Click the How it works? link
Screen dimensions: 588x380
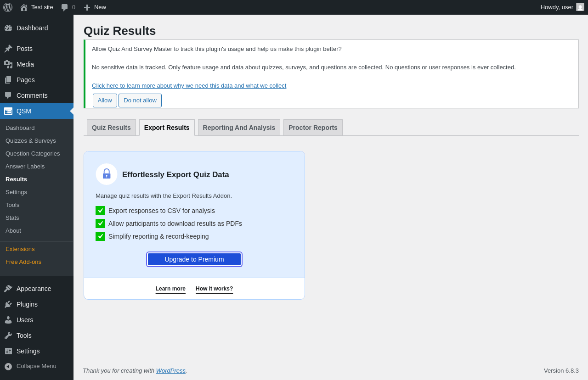coord(214,289)
